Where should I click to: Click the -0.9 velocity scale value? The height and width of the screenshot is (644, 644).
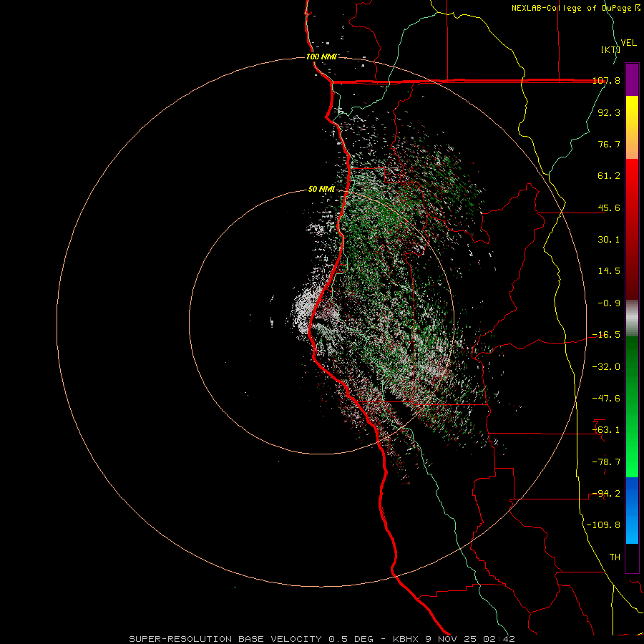609,303
